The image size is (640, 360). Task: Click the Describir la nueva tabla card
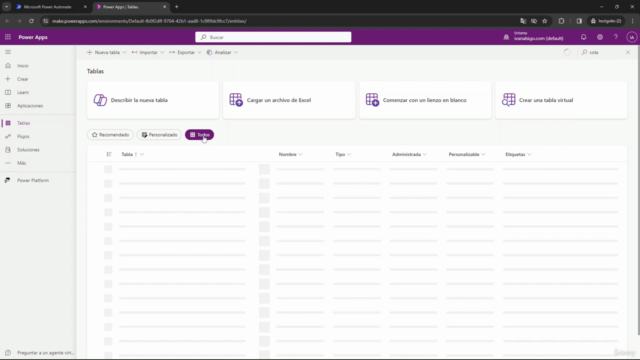click(x=153, y=100)
